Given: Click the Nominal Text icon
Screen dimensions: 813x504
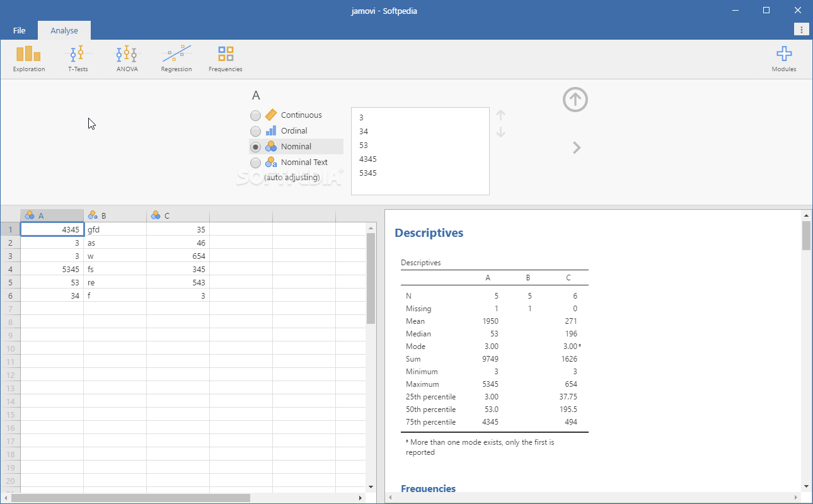Looking at the screenshot, I should (271, 162).
